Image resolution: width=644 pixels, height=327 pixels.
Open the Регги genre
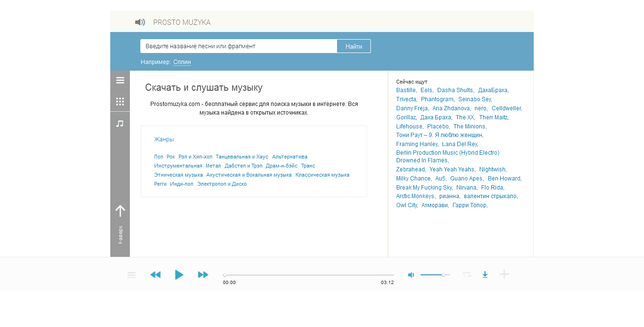(160, 184)
